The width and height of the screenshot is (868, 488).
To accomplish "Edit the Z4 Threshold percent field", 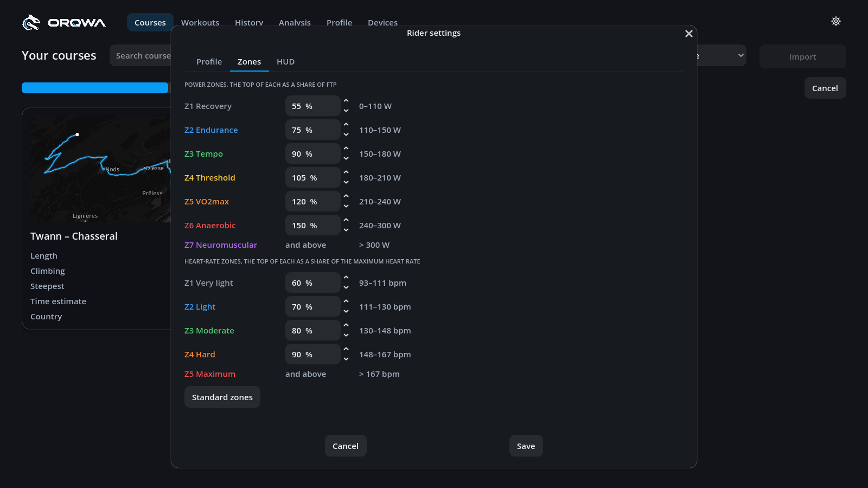I will [313, 178].
